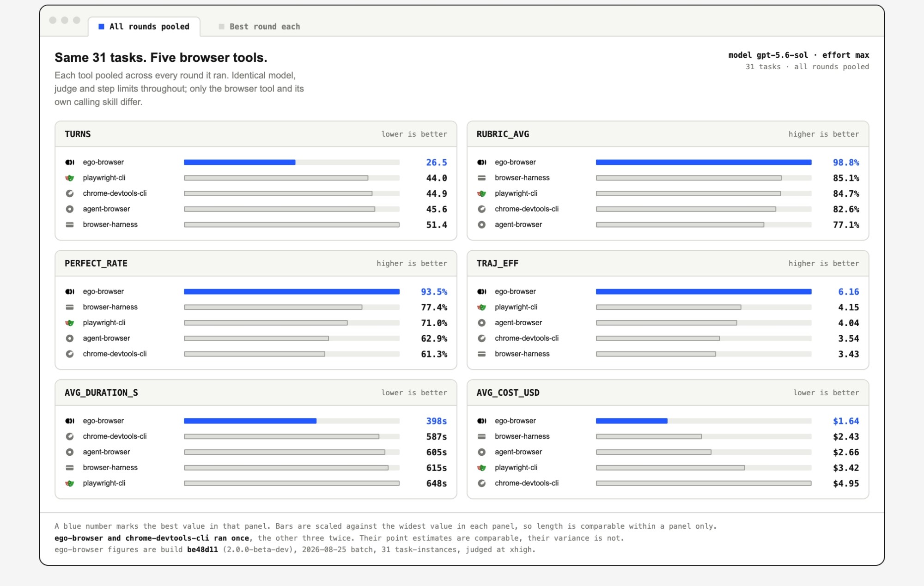Screen dimensions: 924x586
Task: Click chrome-devtools-cli bar in AVG_COST_USD panel
Action: (x=704, y=483)
